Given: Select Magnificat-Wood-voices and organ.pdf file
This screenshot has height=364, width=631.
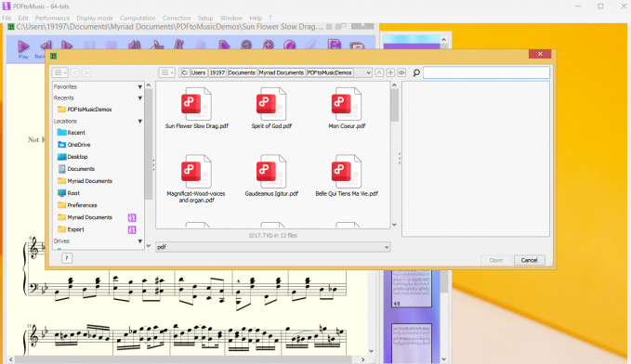Looking at the screenshot, I should click(x=196, y=178).
